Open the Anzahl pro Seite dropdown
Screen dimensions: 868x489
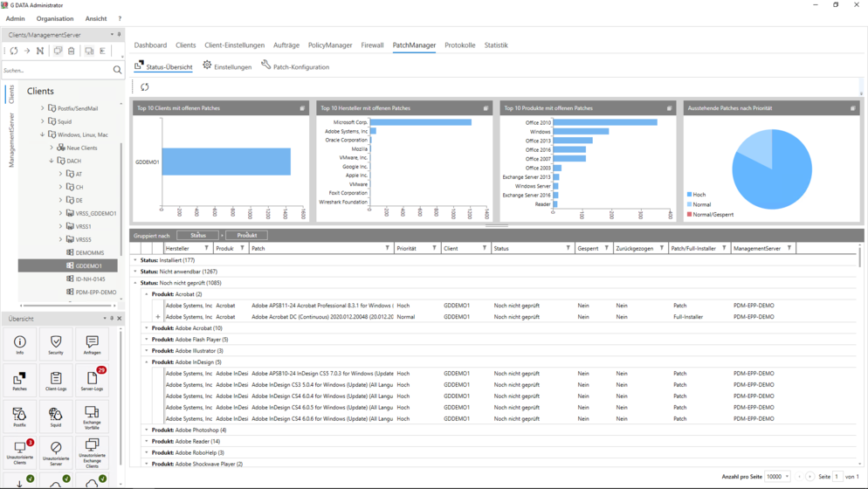click(778, 476)
